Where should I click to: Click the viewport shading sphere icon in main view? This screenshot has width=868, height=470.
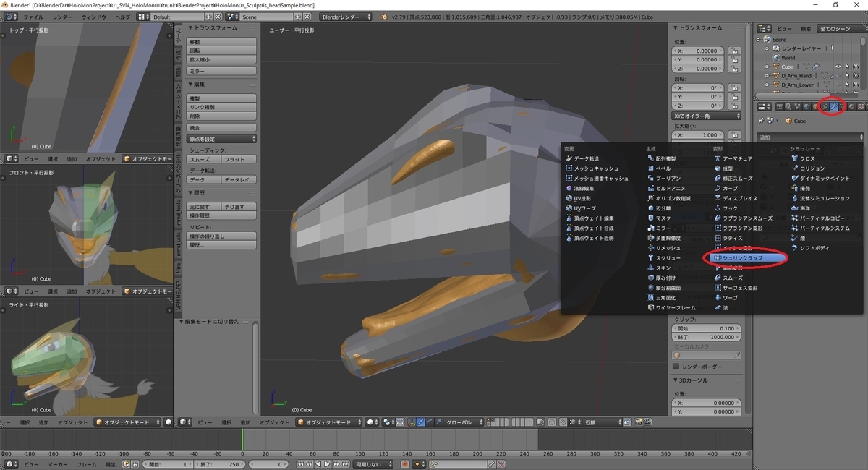(x=373, y=422)
